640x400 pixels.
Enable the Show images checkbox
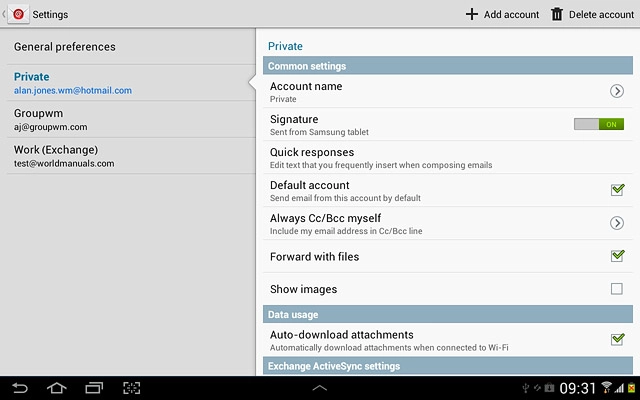(x=617, y=289)
